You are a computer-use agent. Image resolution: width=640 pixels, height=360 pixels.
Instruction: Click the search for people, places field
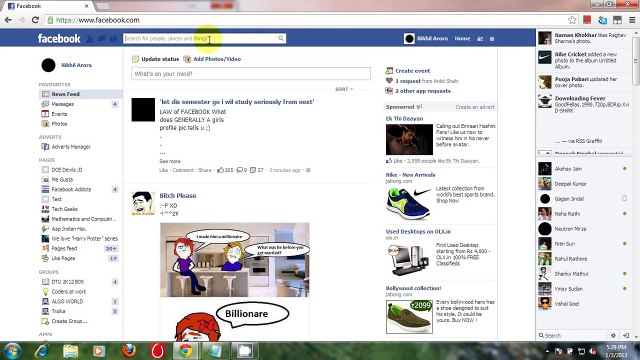pos(199,38)
